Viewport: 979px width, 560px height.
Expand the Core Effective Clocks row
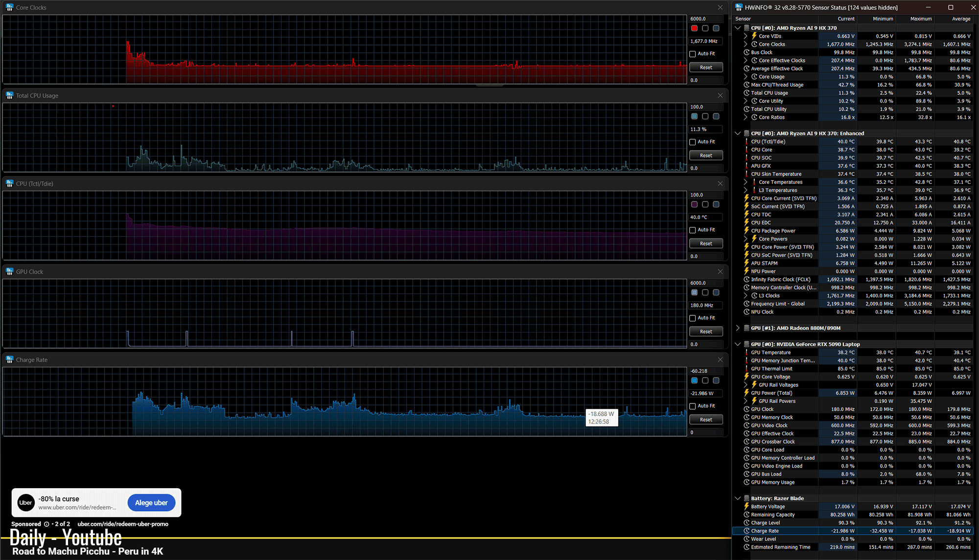[746, 61]
